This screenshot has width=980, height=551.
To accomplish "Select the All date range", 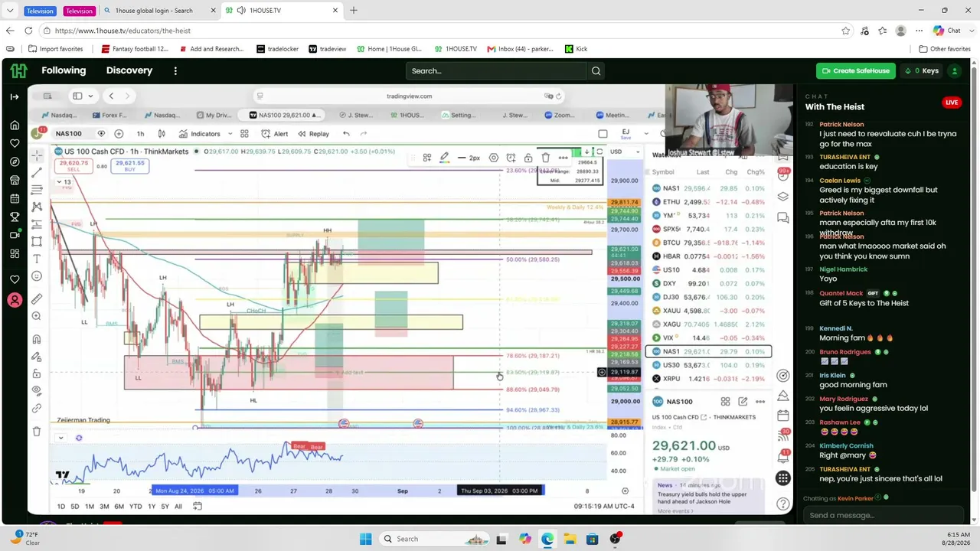I will pyautogui.click(x=178, y=506).
